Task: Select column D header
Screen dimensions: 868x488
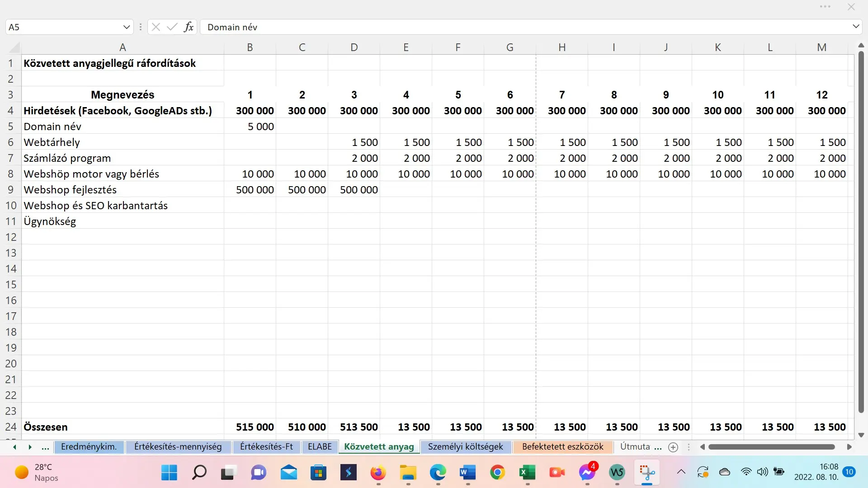Action: click(x=354, y=47)
